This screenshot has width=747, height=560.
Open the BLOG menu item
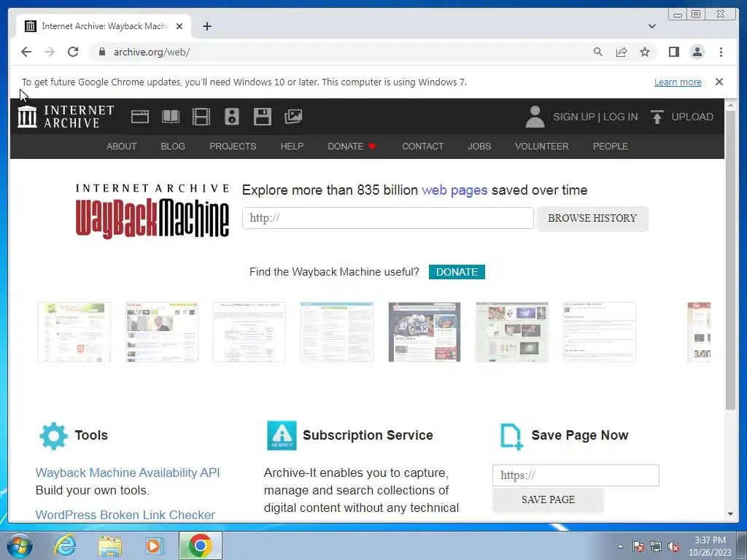point(173,146)
